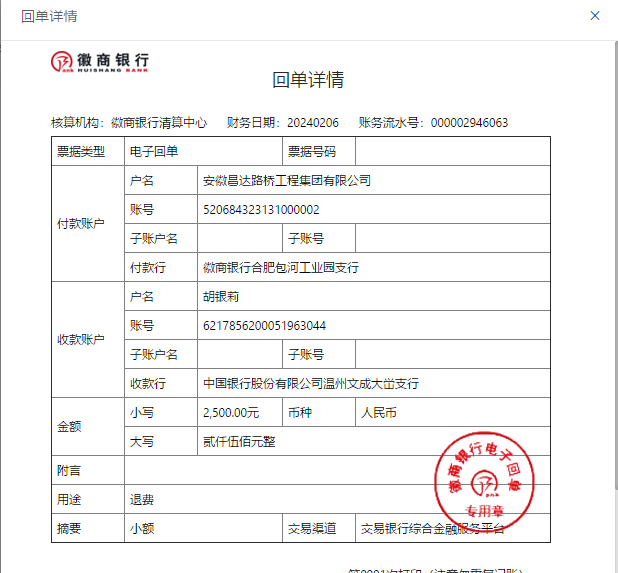Select paying bank 徽商银行合肥包河工业园支行
This screenshot has width=618, height=573.
point(280,268)
